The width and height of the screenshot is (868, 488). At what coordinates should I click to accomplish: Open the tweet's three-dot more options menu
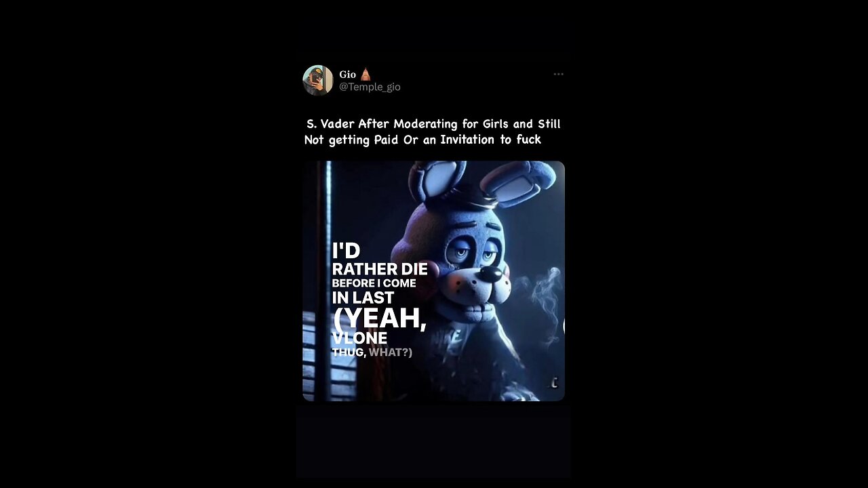(558, 74)
